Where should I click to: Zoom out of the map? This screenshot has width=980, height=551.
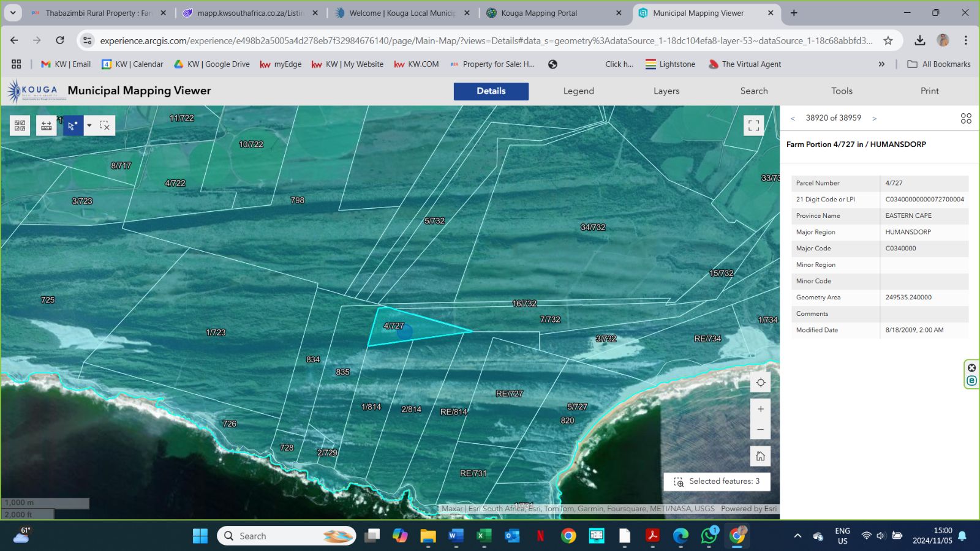click(760, 430)
